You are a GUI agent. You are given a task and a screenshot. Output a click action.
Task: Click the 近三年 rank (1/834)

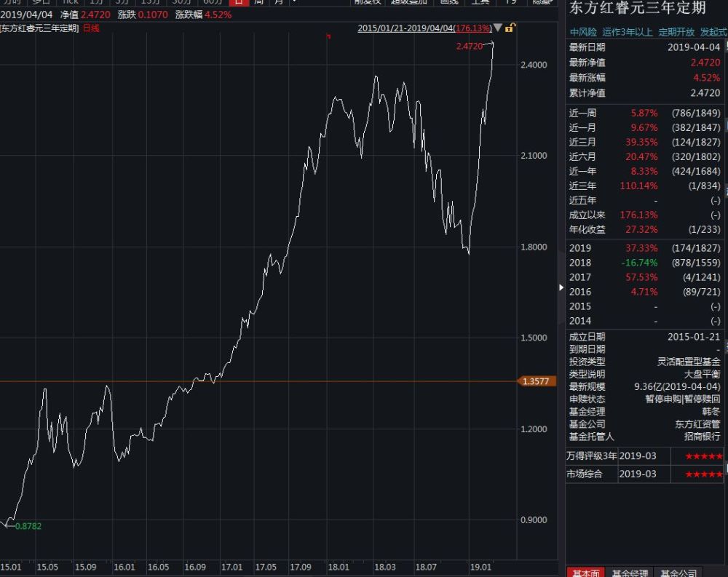pos(704,186)
